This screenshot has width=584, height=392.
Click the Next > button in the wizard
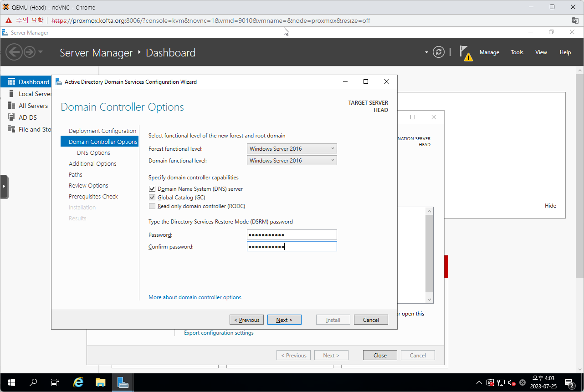(x=284, y=320)
